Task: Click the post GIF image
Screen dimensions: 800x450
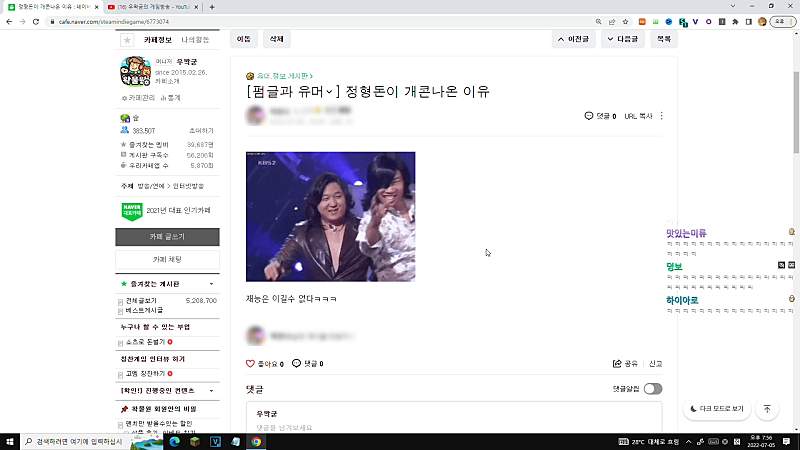Action: pyautogui.click(x=331, y=217)
